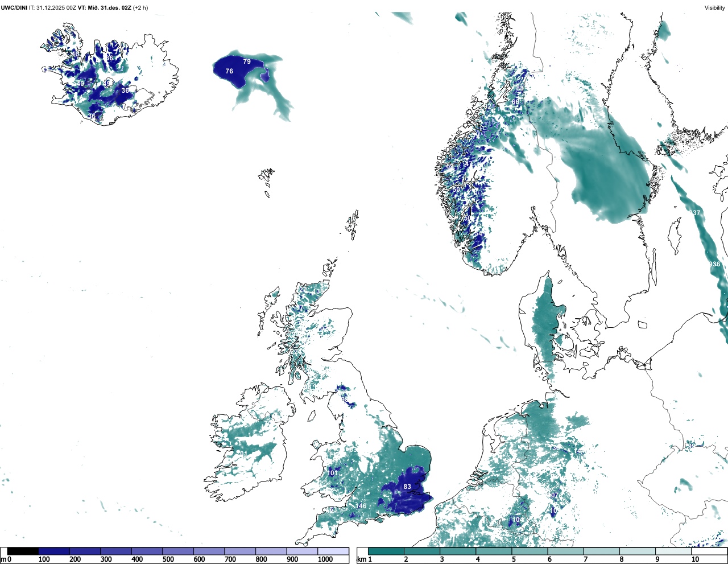The width and height of the screenshot is (728, 564).
Task: Click the initial time '31.12.2025 00Z'
Action: click(56, 7)
